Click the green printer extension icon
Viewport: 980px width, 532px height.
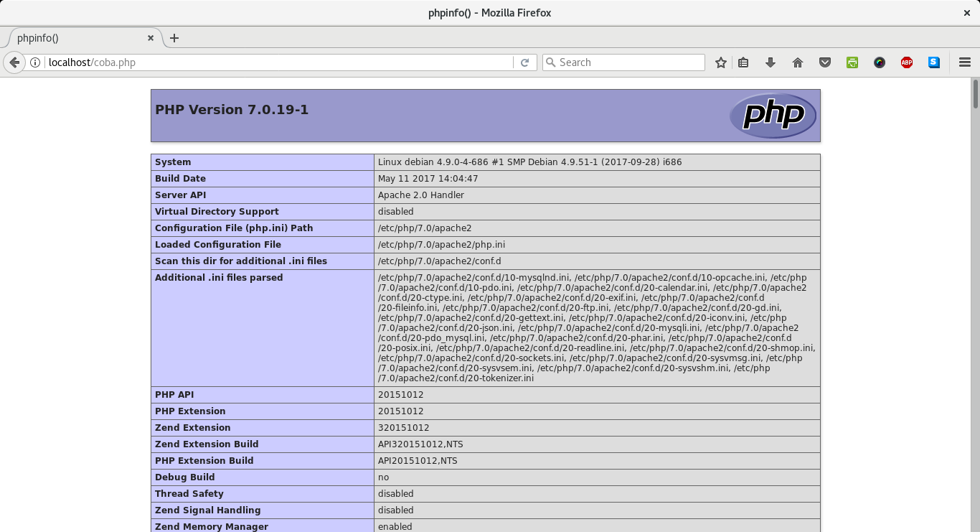coord(852,62)
